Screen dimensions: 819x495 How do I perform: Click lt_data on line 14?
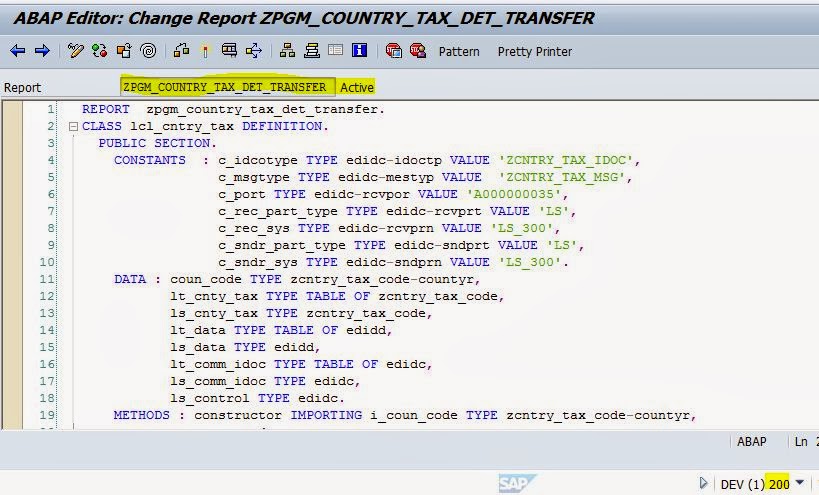tap(198, 330)
